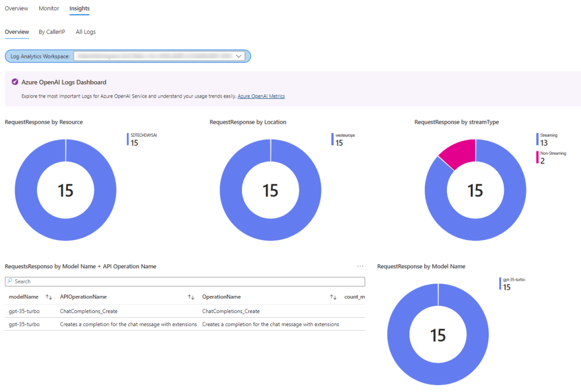
Task: Click the westeurope legend entry
Action: pyautogui.click(x=344, y=139)
